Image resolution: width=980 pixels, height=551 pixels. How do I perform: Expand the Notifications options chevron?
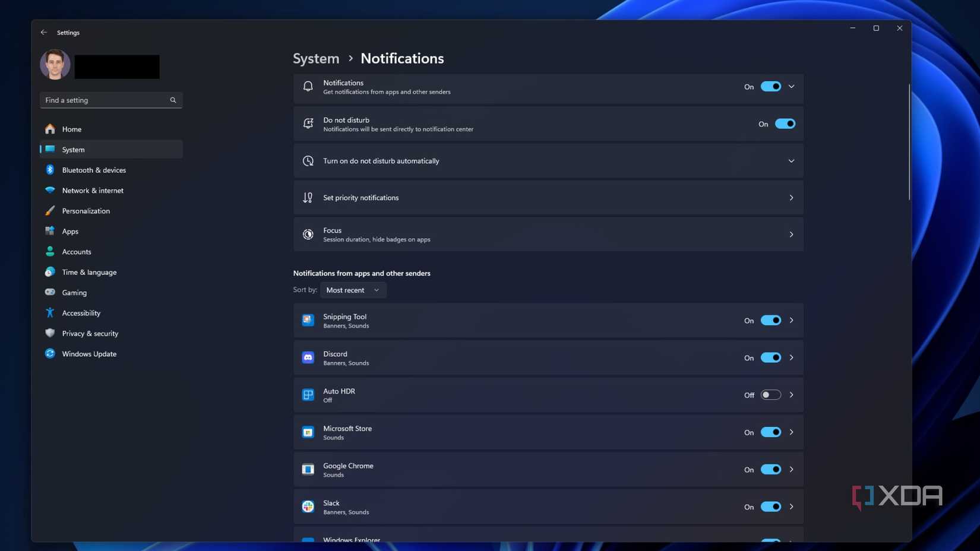[x=791, y=87]
